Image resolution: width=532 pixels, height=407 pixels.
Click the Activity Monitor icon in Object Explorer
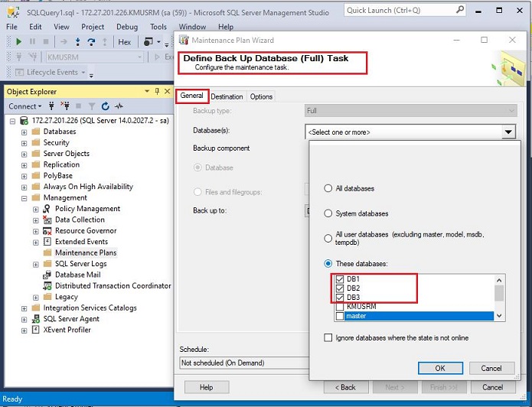pyautogui.click(x=118, y=106)
